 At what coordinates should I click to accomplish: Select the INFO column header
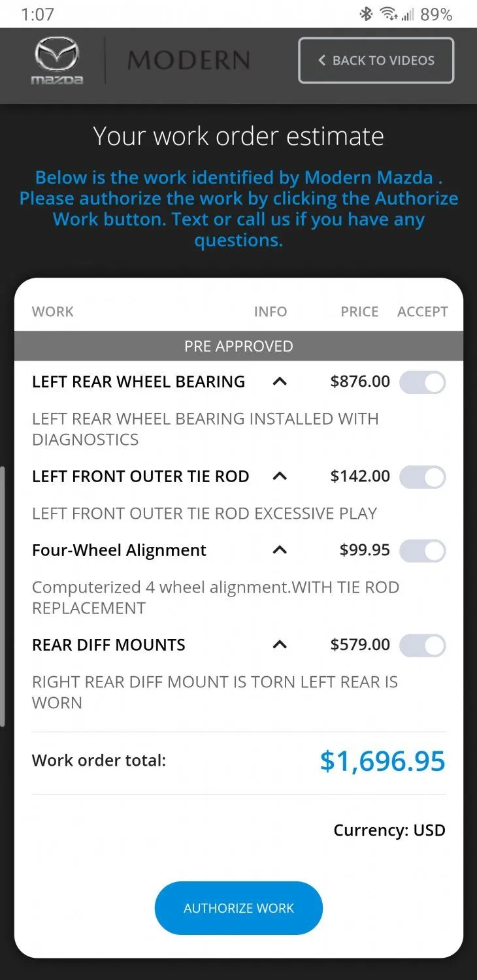271,312
